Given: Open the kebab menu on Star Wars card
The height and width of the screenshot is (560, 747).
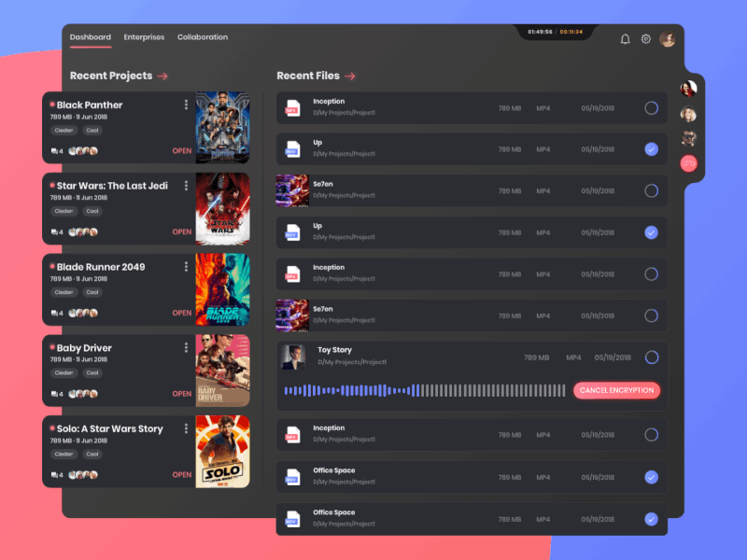Looking at the screenshot, I should coord(186,186).
